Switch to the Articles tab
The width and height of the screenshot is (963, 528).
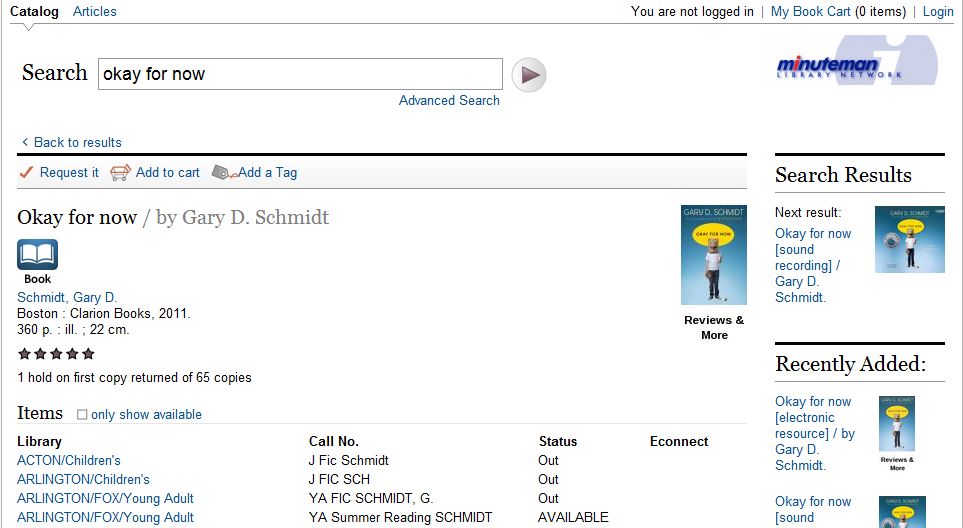[x=95, y=12]
